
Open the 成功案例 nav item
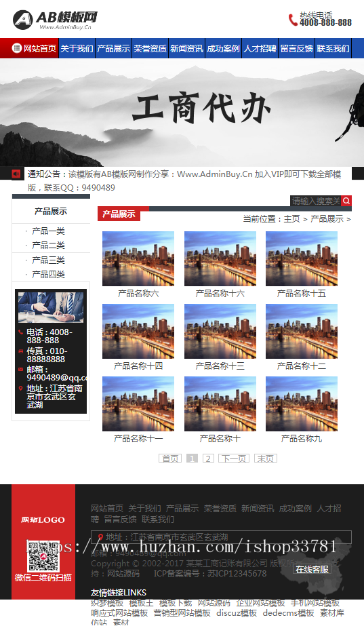[x=224, y=48]
